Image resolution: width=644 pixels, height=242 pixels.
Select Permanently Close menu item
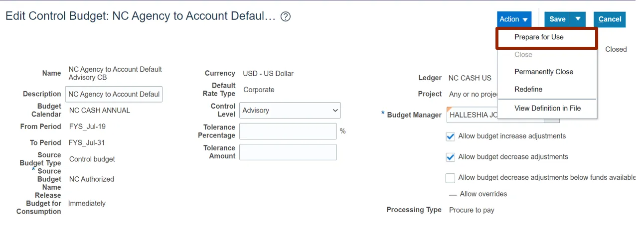(543, 72)
